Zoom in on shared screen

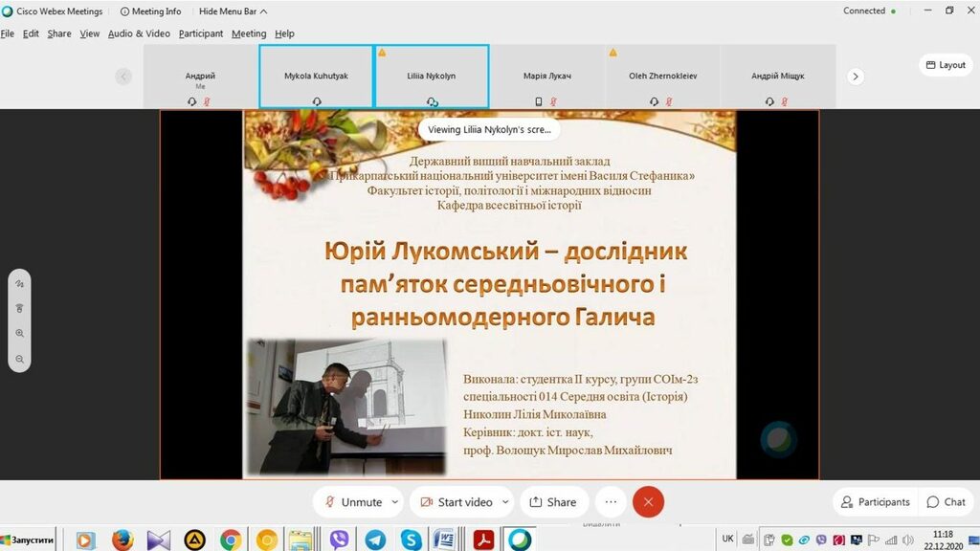point(19,334)
